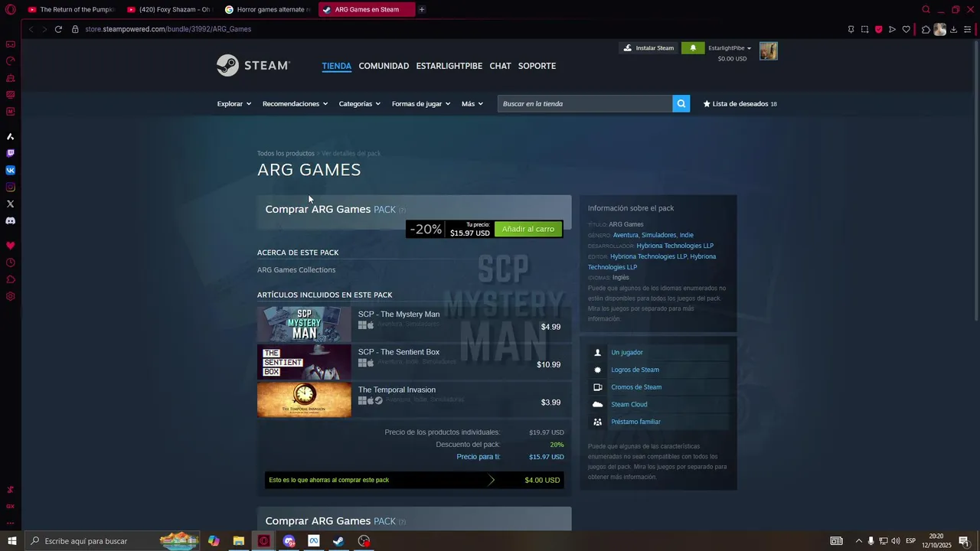
Task: Open the ESTARLIGHTPIBE profile menu
Action: (449, 66)
